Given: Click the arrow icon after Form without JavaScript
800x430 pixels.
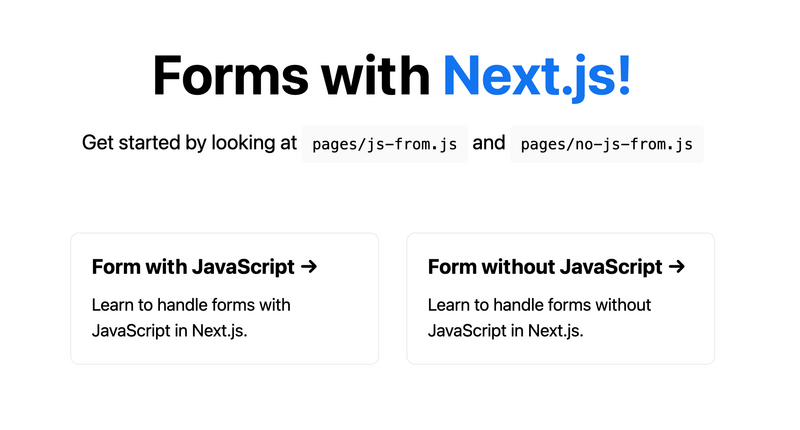Looking at the screenshot, I should [x=676, y=267].
